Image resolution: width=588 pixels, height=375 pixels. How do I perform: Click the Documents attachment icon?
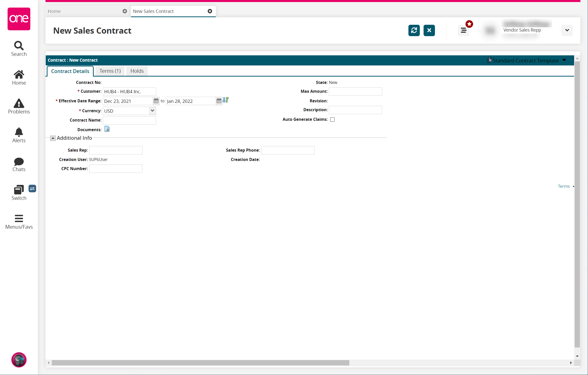107,129
